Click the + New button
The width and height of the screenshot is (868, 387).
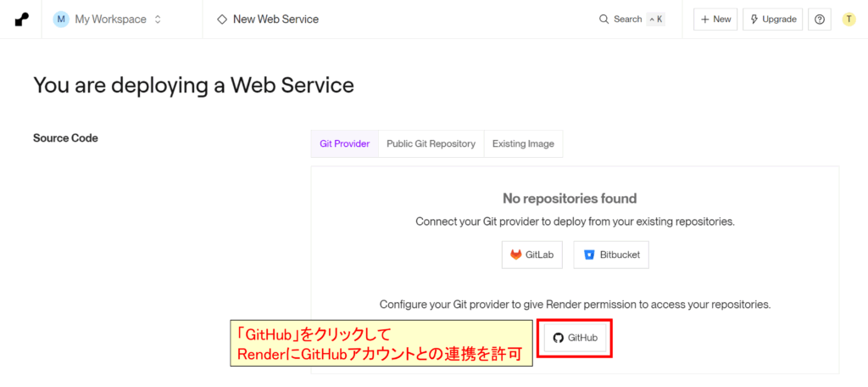coord(715,20)
